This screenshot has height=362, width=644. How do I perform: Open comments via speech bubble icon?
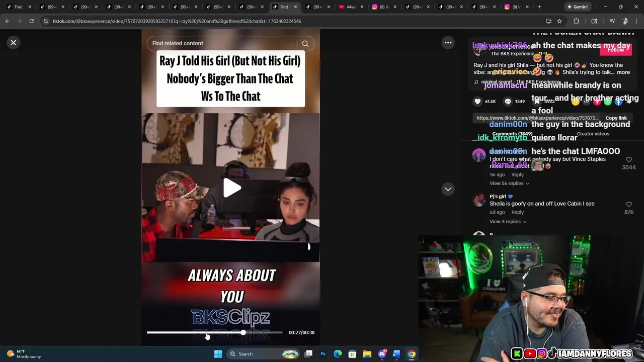click(x=508, y=101)
